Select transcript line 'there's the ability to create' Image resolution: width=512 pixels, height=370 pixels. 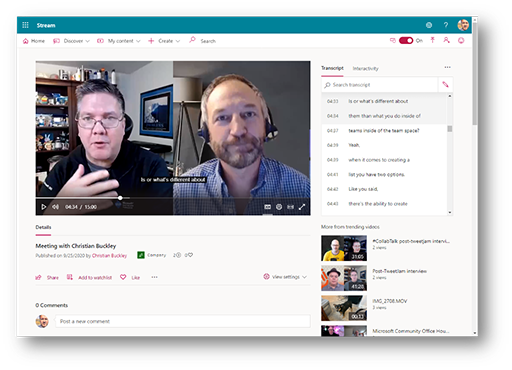tap(384, 204)
